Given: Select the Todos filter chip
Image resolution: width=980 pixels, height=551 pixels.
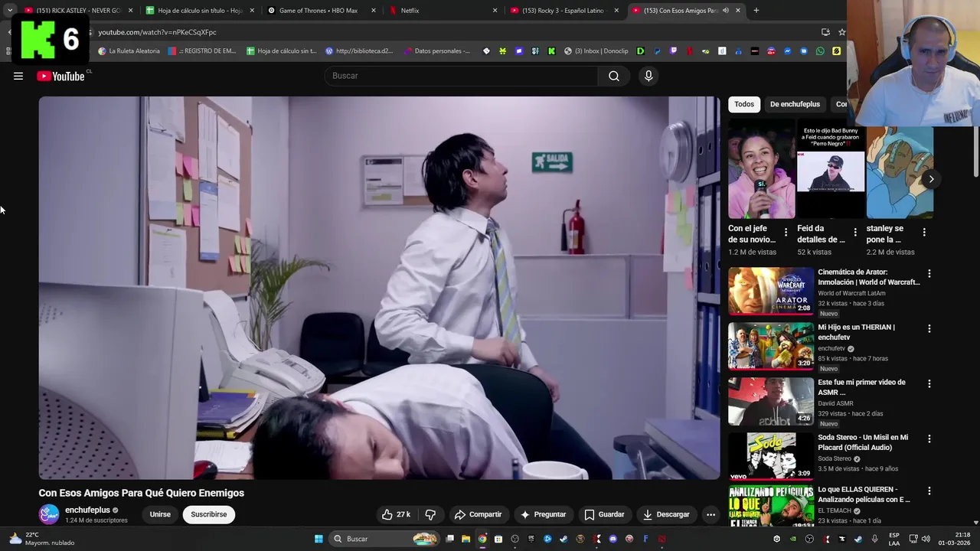Looking at the screenshot, I should [744, 104].
